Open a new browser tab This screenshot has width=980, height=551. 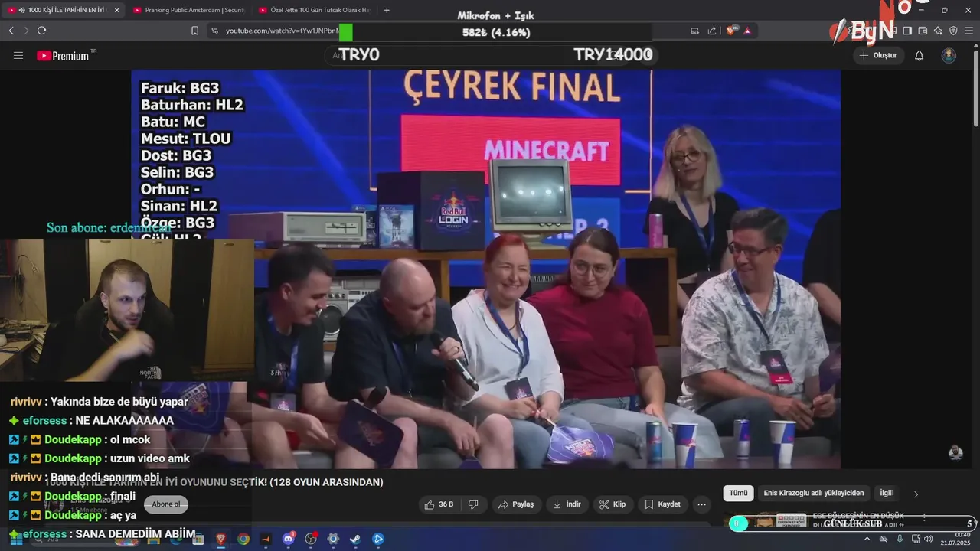(387, 10)
